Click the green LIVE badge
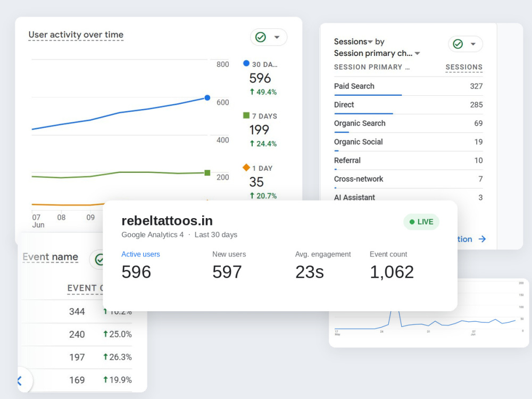This screenshot has width=532, height=399. pos(421,222)
